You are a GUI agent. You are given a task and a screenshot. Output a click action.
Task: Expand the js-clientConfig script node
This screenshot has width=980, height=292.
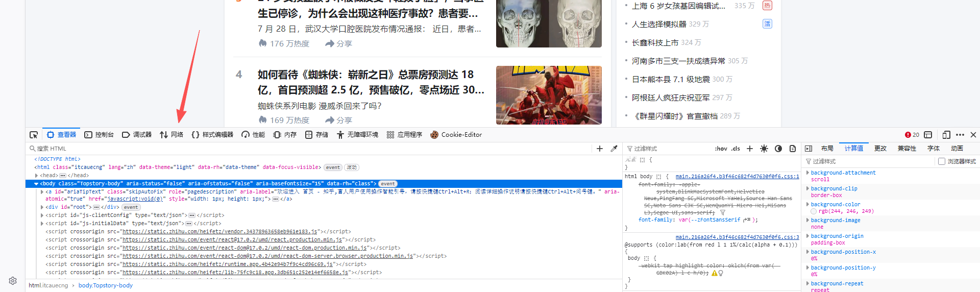pyautogui.click(x=42, y=215)
